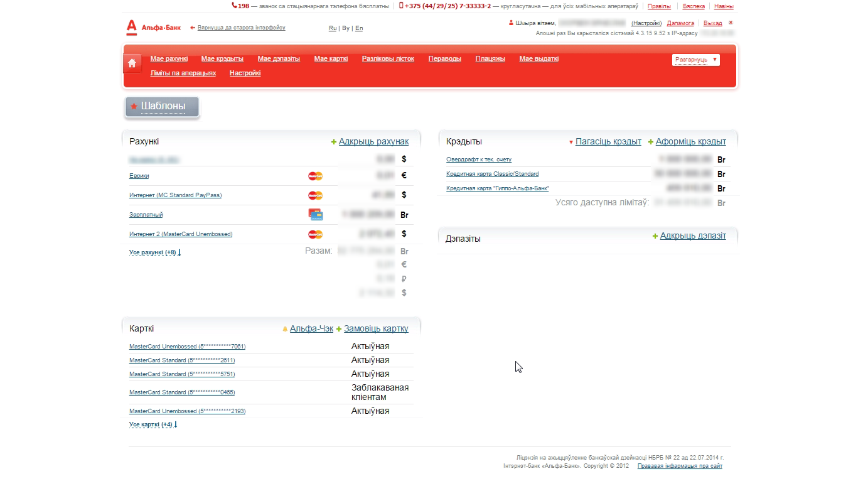Screen dimensions: 868x486
Task: Click Пагасіць крэдыт link
Action: pyautogui.click(x=608, y=141)
